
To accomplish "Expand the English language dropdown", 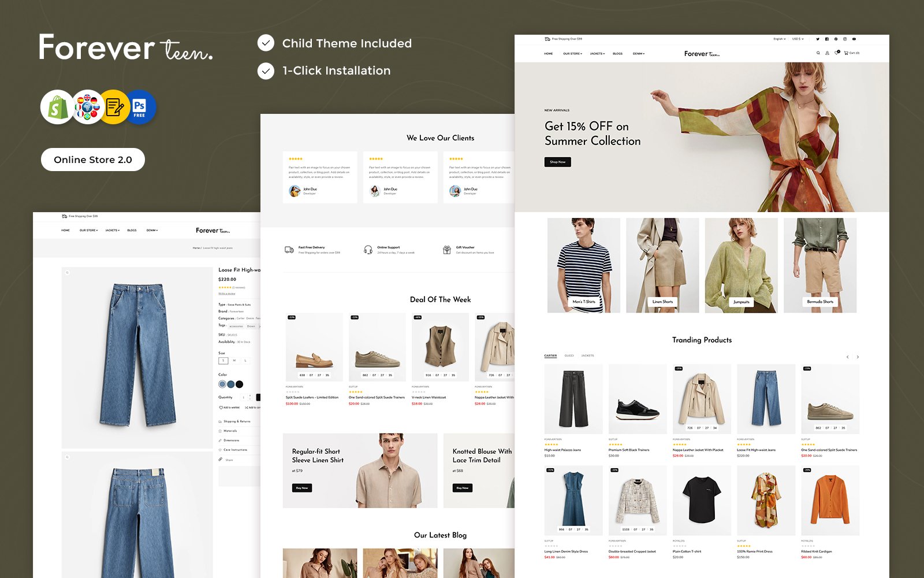I will coord(779,39).
